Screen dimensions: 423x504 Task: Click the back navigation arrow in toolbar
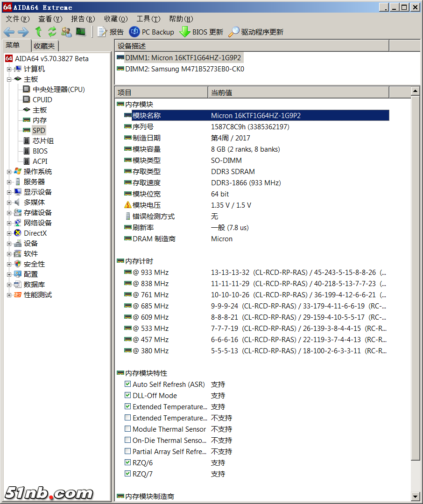tap(9, 32)
